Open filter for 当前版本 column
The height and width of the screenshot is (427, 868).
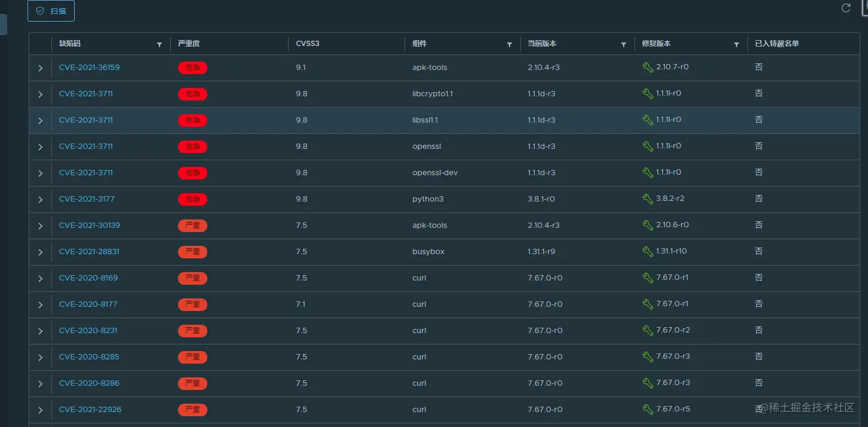[x=624, y=45]
